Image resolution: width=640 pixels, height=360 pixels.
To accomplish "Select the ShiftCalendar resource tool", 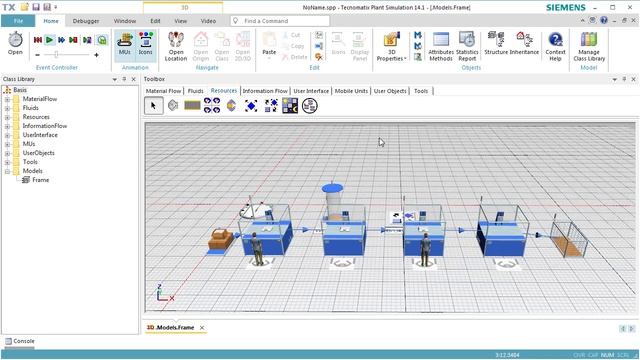I will pyautogui.click(x=290, y=106).
